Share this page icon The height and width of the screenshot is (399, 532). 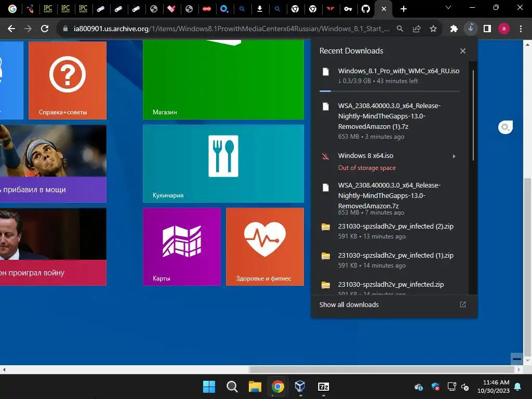417,29
